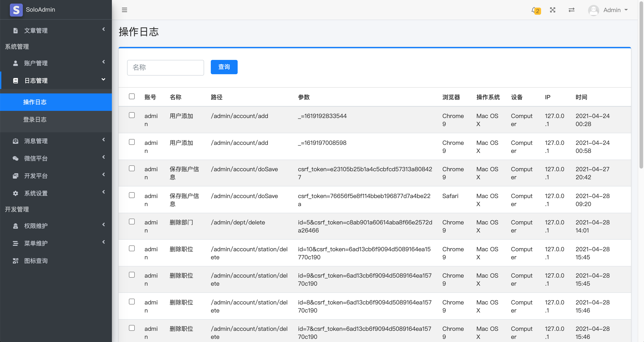Check the 保存账户信息 row dated 2021-04-27

click(x=132, y=168)
